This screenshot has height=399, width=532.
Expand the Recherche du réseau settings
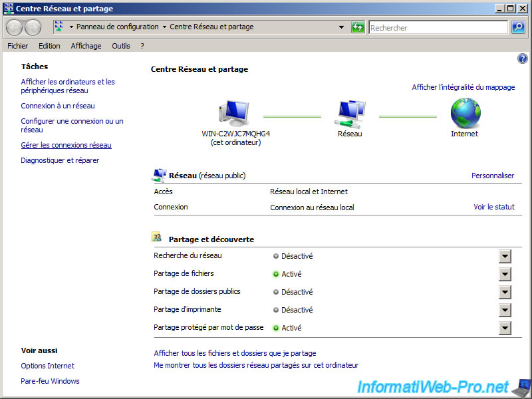coord(505,256)
